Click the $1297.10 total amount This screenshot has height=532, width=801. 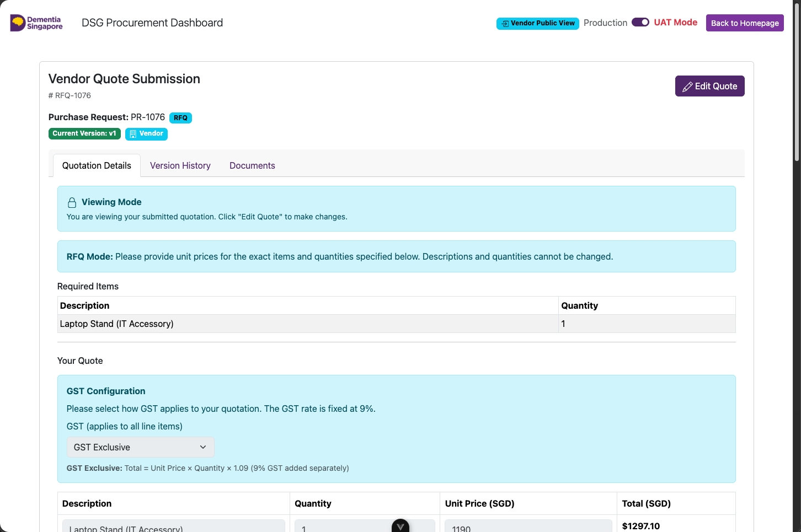641,526
